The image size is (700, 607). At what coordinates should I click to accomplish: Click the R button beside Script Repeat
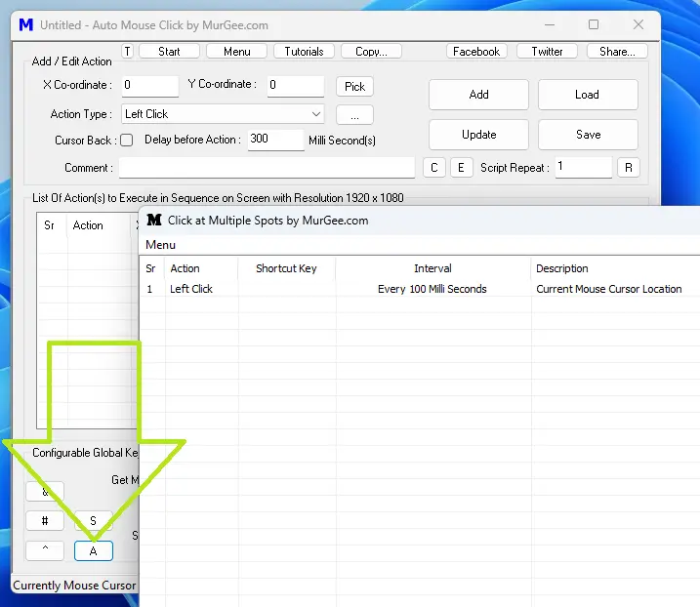(x=629, y=168)
